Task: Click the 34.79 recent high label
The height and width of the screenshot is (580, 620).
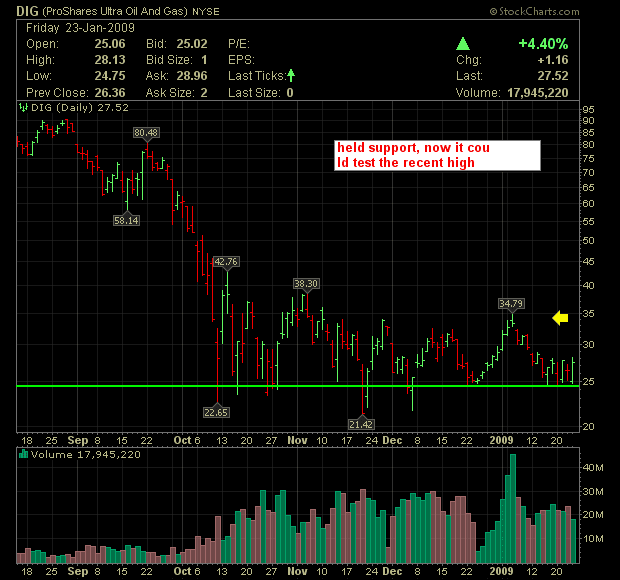Action: pyautogui.click(x=511, y=304)
